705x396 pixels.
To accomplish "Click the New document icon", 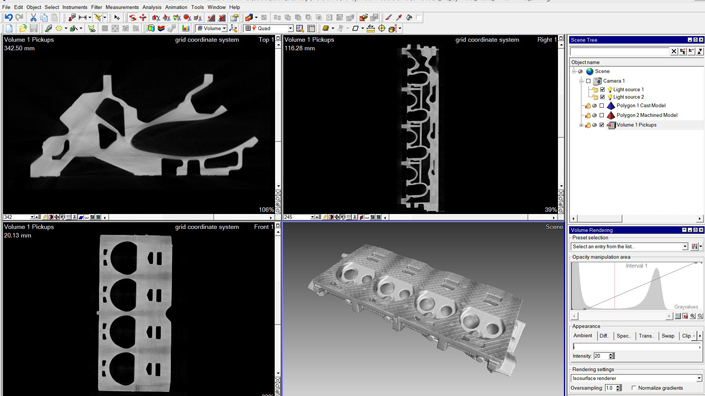I will (x=9, y=28).
